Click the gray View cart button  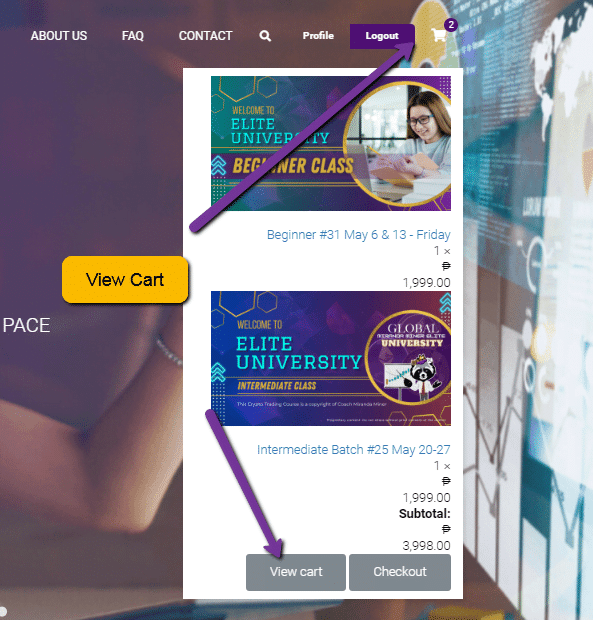tap(296, 572)
